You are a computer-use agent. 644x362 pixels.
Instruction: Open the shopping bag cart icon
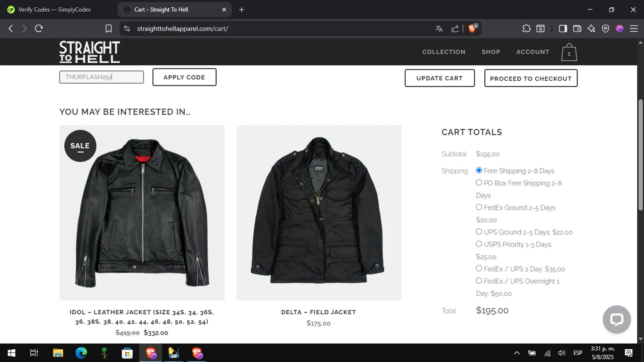[x=569, y=52]
